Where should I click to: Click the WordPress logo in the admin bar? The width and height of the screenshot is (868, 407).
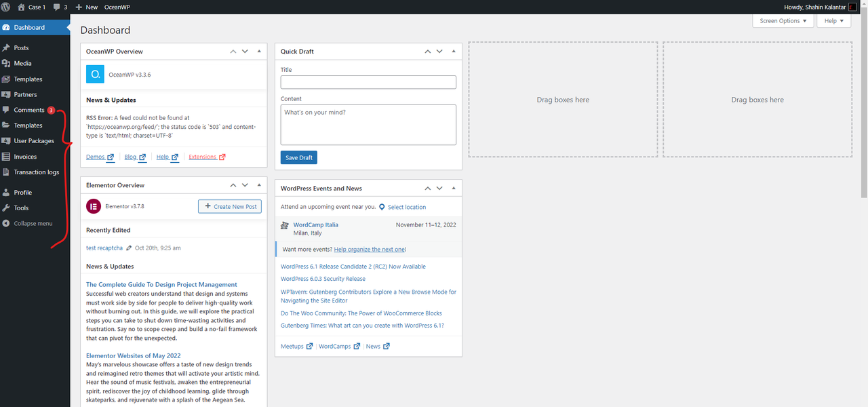click(5, 7)
